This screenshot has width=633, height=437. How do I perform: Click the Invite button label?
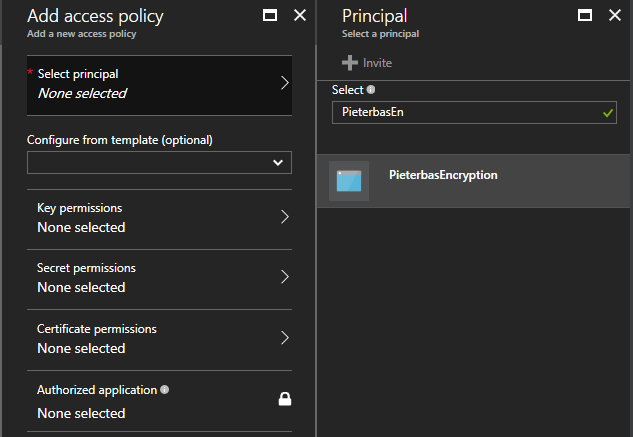point(377,63)
